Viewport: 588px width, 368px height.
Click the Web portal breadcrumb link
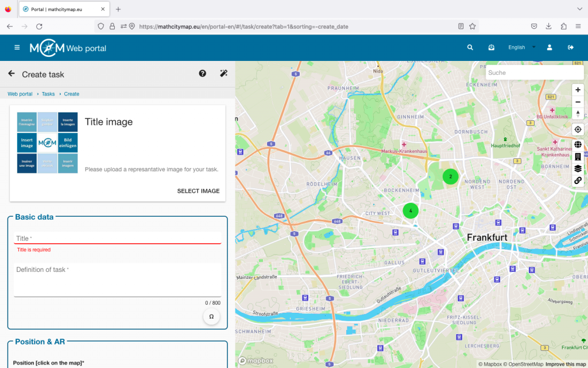coord(20,94)
